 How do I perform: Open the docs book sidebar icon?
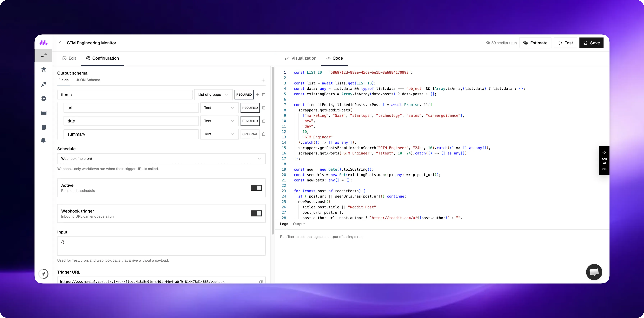44,127
